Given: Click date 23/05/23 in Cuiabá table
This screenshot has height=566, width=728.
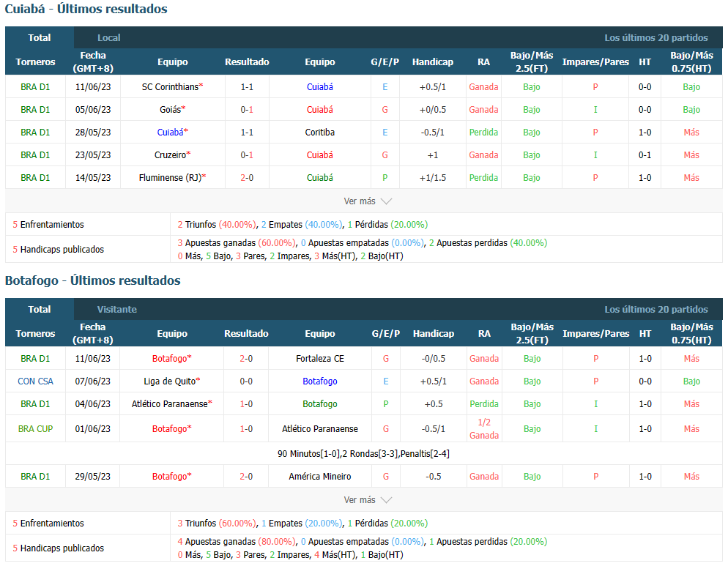Looking at the screenshot, I should click(x=93, y=155).
